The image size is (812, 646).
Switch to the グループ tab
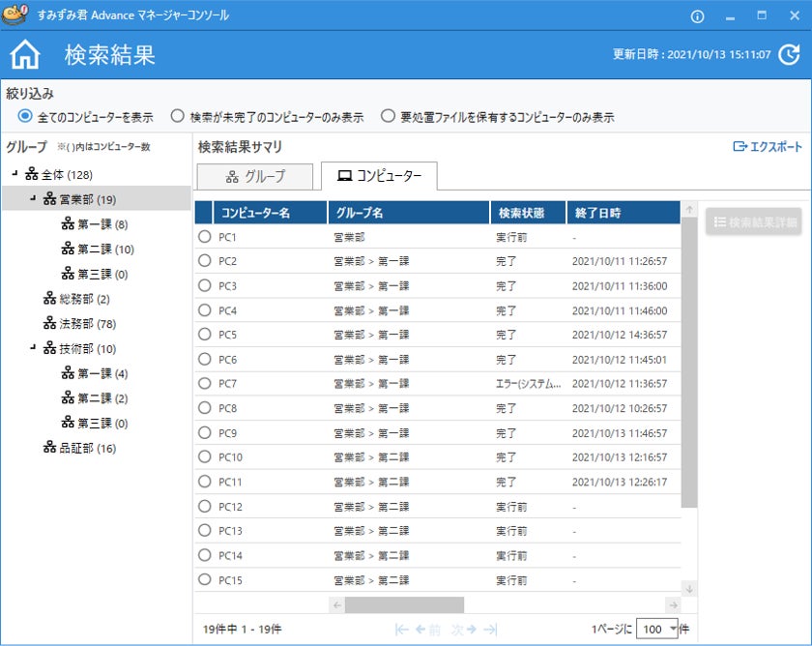pyautogui.click(x=255, y=176)
